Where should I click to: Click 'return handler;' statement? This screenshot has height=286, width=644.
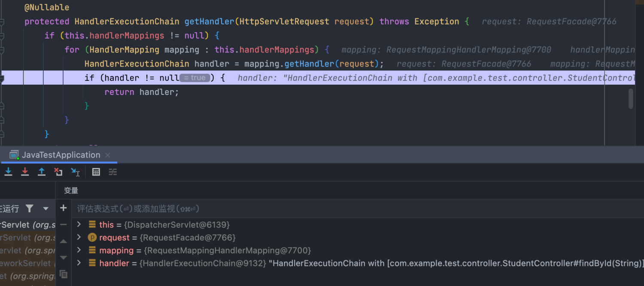(x=142, y=92)
